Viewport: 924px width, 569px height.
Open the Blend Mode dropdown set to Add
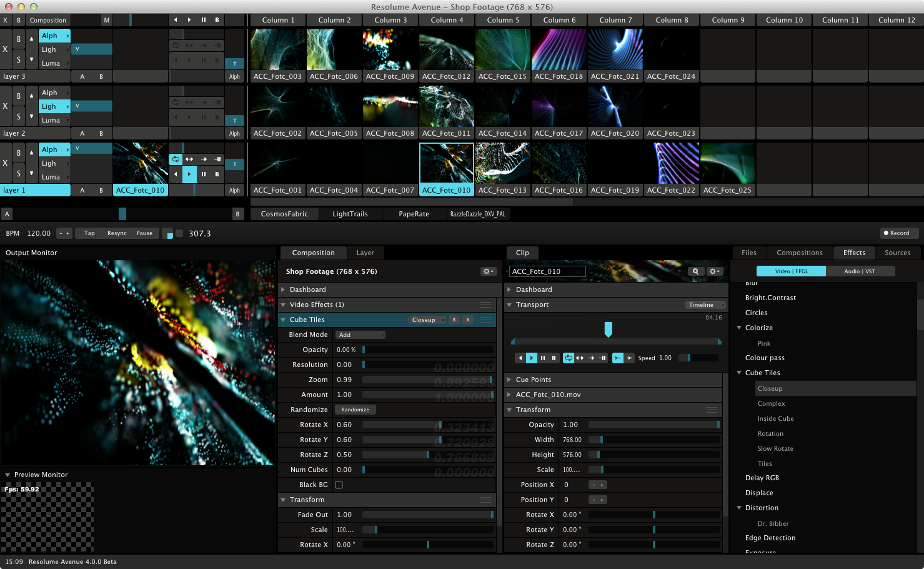tap(360, 335)
